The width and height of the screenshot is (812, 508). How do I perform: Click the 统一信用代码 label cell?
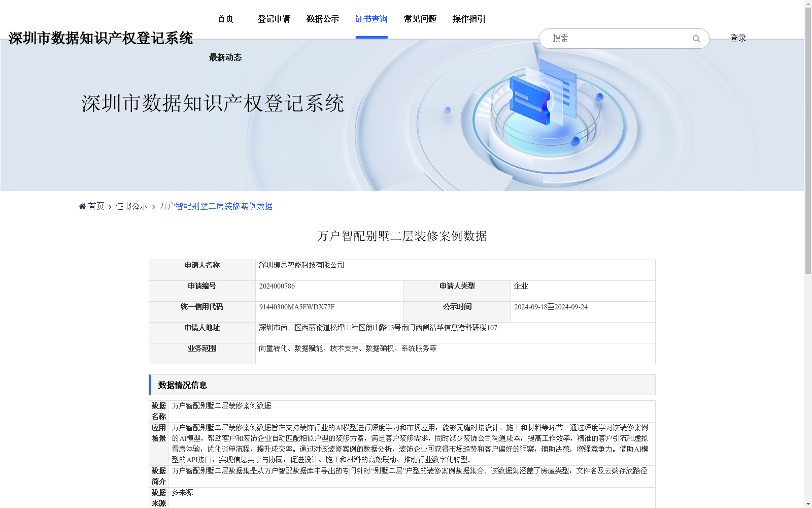(202, 312)
